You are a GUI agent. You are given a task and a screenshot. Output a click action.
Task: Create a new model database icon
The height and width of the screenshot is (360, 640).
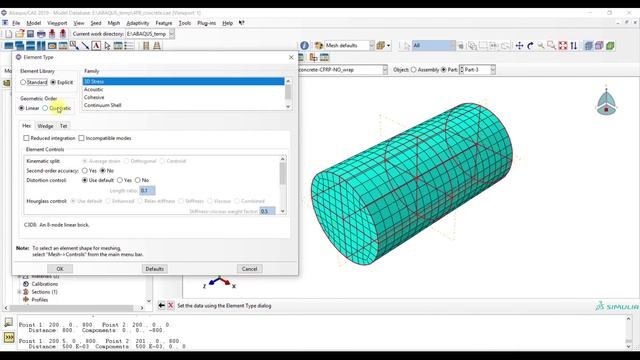click(9, 34)
